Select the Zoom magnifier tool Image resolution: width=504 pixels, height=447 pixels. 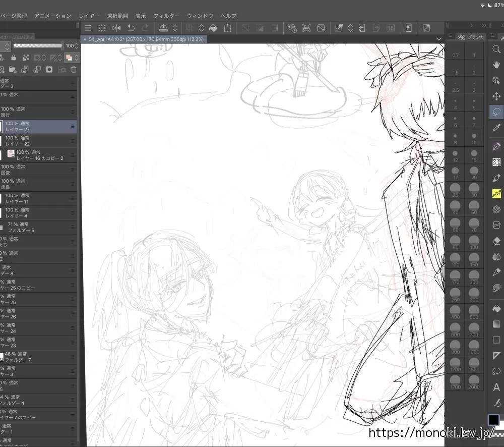(496, 49)
